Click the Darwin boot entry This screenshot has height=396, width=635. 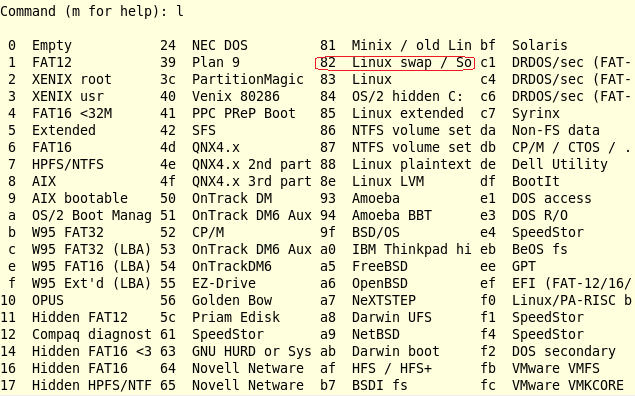point(380,351)
